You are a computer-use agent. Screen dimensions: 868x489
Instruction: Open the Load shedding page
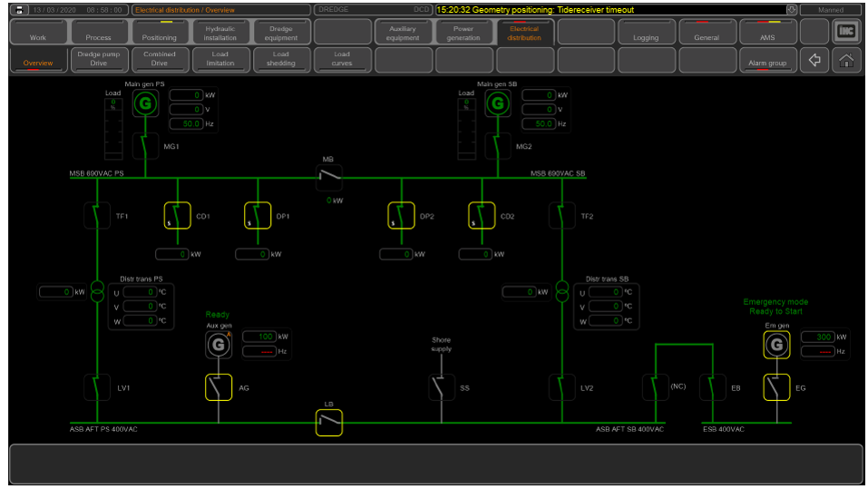tap(280, 60)
